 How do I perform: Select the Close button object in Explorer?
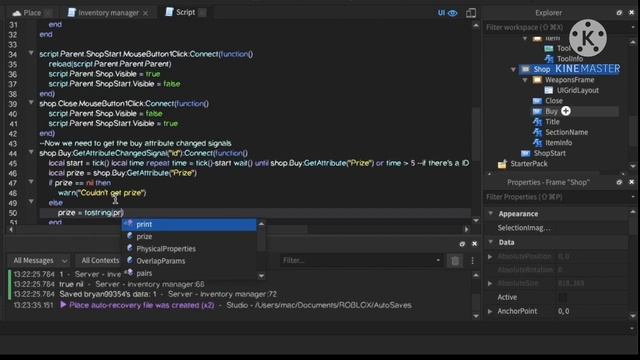(553, 101)
